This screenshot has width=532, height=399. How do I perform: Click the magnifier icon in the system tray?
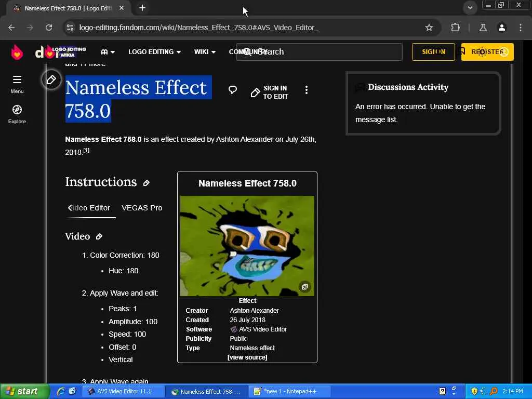coord(494,392)
